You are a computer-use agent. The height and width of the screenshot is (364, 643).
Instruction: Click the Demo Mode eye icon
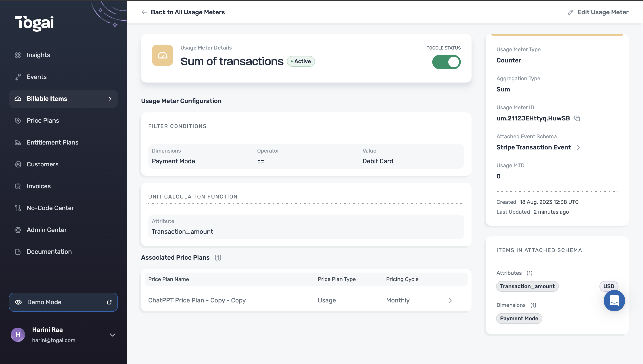pos(18,302)
